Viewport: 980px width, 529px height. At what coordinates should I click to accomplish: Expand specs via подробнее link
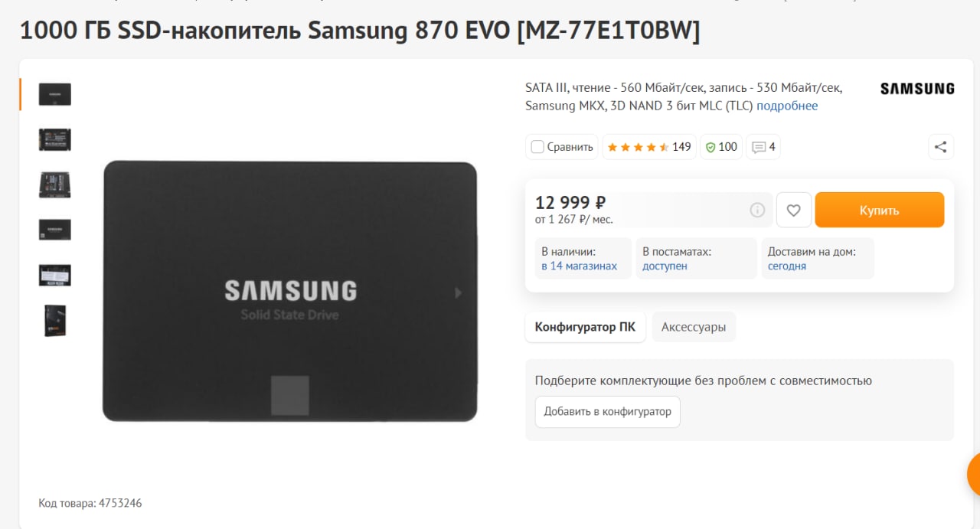tap(787, 106)
